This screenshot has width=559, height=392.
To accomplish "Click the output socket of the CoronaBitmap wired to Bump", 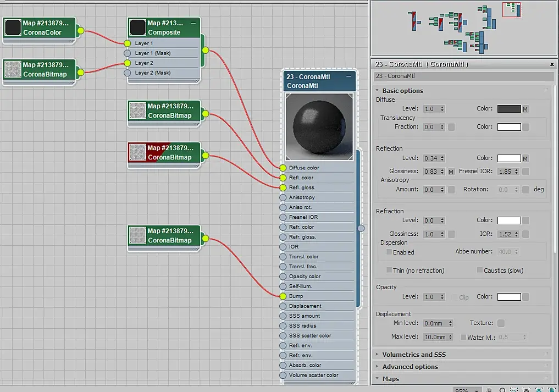I will tap(206, 239).
